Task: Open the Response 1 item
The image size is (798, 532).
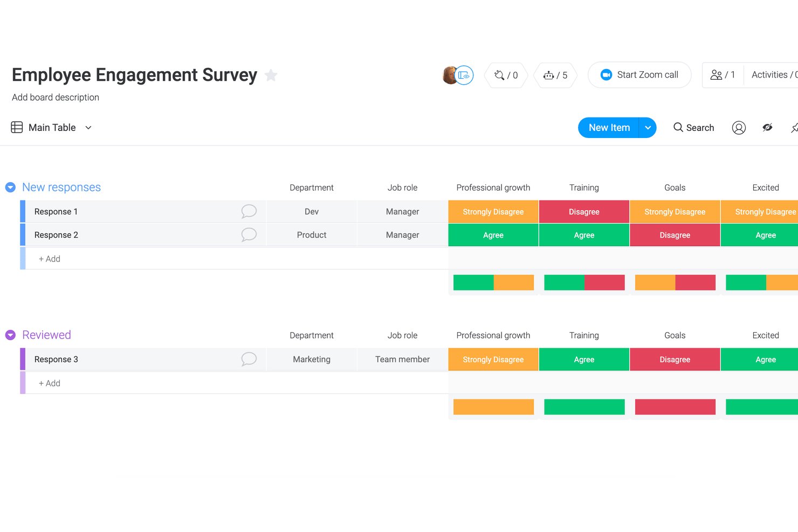Action: (56, 212)
